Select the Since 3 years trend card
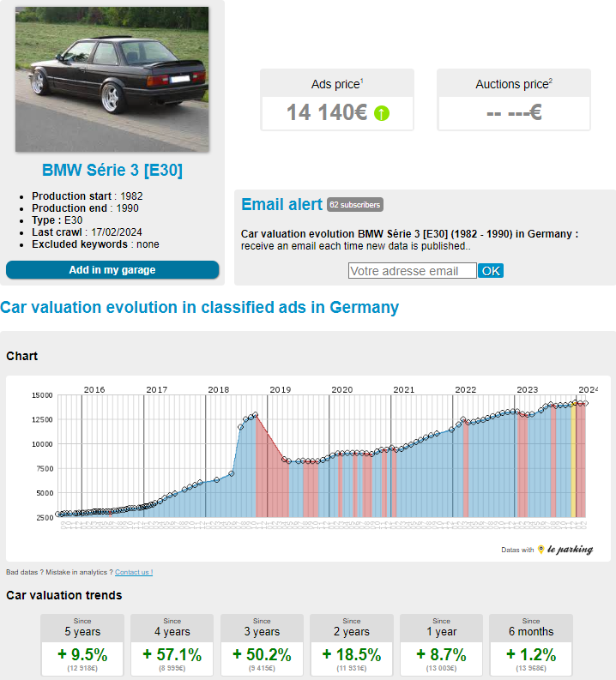This screenshot has height=680, width=616. coord(262,645)
